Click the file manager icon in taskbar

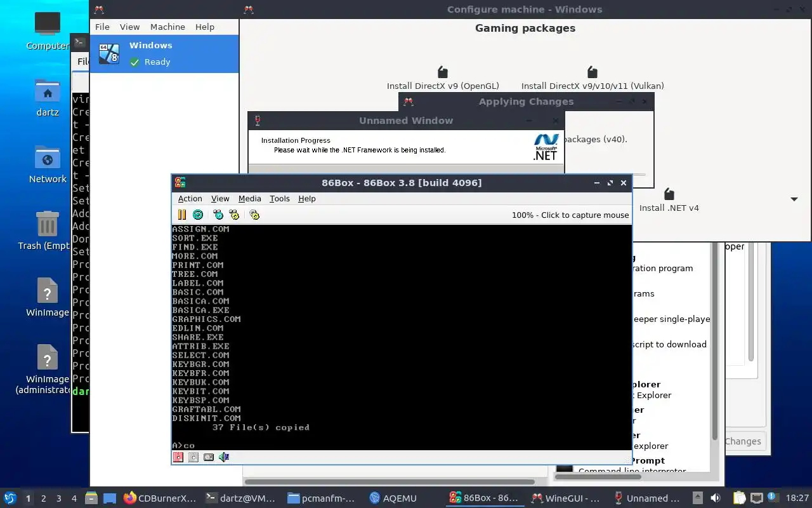click(x=91, y=498)
